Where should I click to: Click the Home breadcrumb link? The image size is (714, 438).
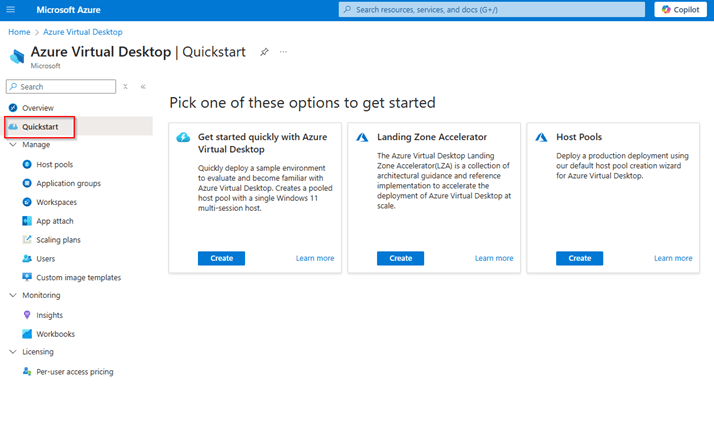click(x=18, y=32)
